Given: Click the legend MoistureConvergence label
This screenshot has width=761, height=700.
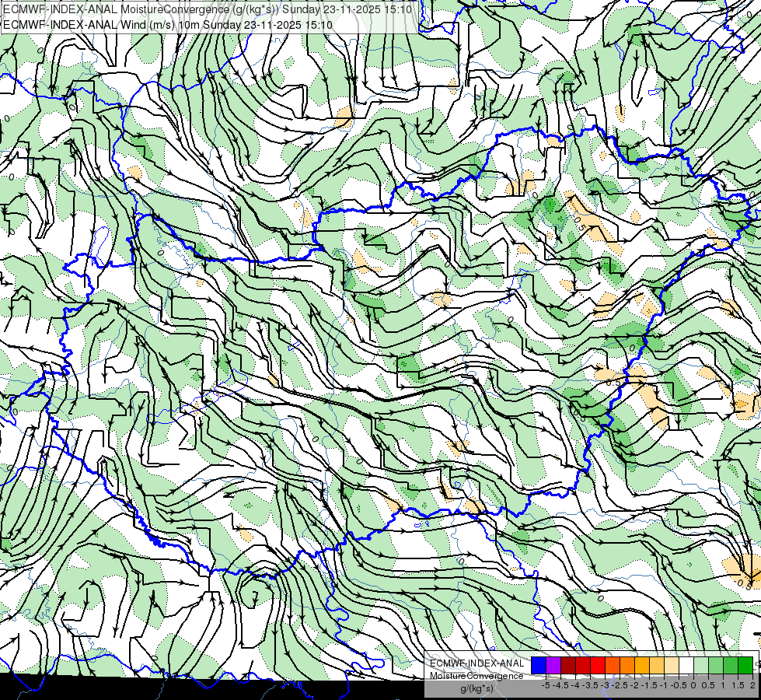Looking at the screenshot, I should (x=476, y=676).
